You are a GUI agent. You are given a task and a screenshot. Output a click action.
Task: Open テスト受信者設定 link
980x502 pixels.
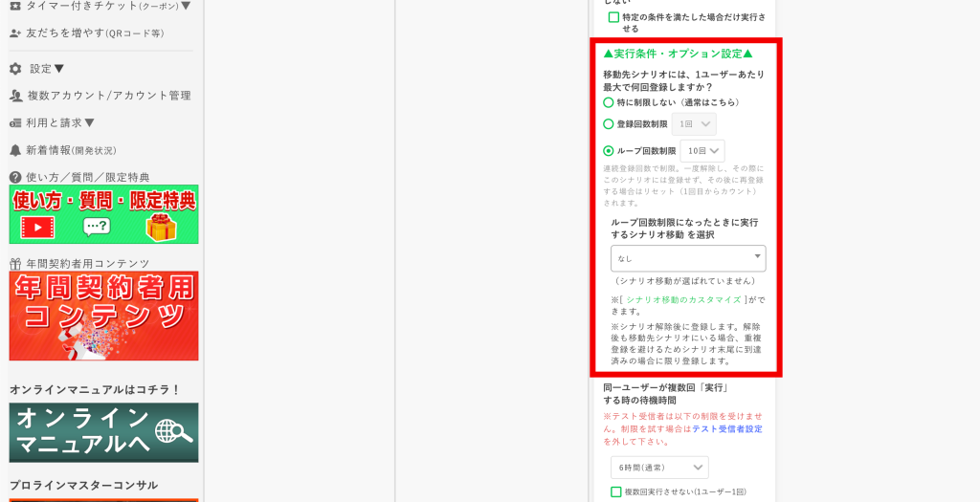click(727, 429)
